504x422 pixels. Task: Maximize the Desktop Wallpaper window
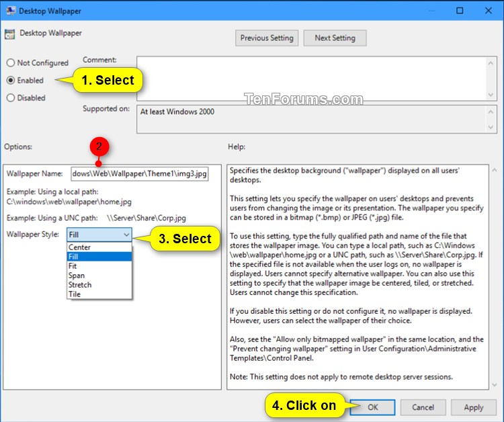(460, 11)
